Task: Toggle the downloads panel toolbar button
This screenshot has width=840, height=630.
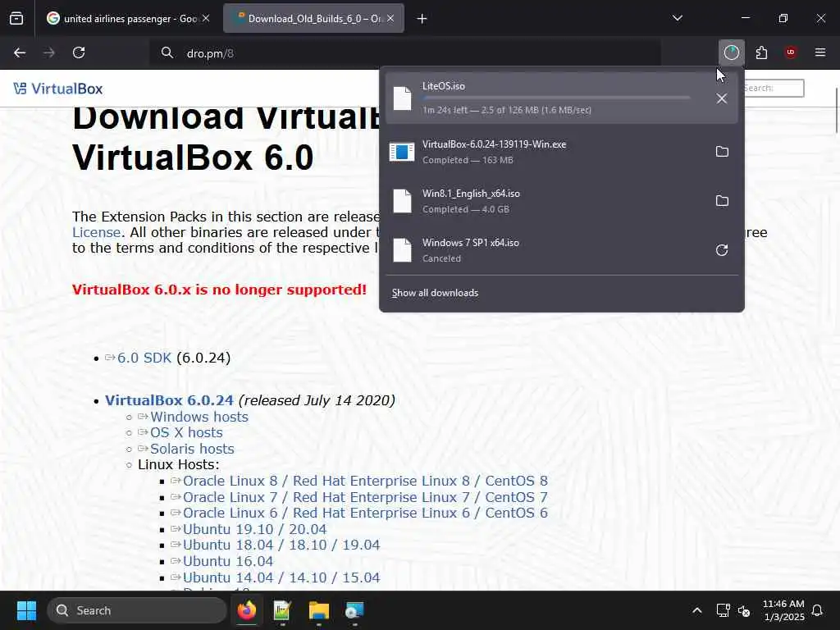Action: [731, 52]
